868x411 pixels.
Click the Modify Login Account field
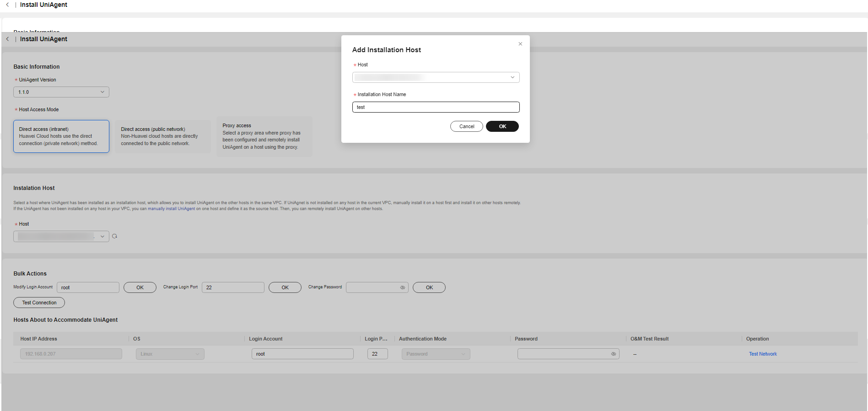tap(88, 287)
